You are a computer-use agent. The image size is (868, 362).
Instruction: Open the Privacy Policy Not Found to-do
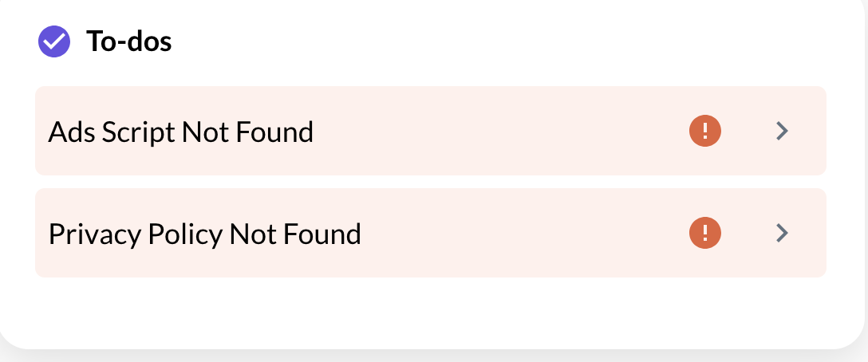[x=430, y=233]
